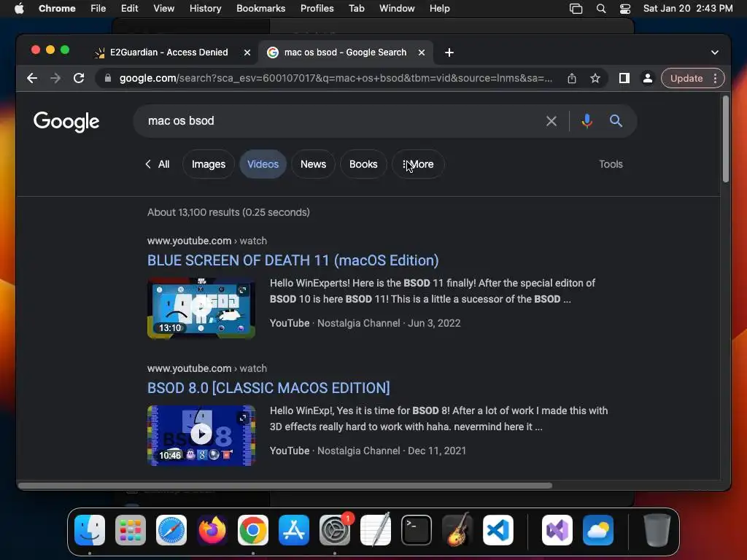Image resolution: width=747 pixels, height=560 pixels.
Task: Open the File menu
Action: [98, 9]
